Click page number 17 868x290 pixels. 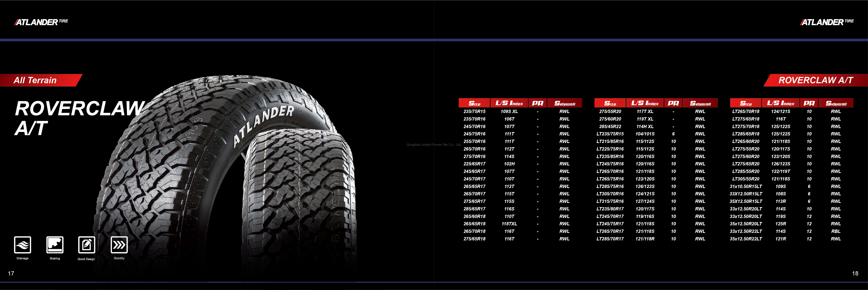tap(11, 274)
